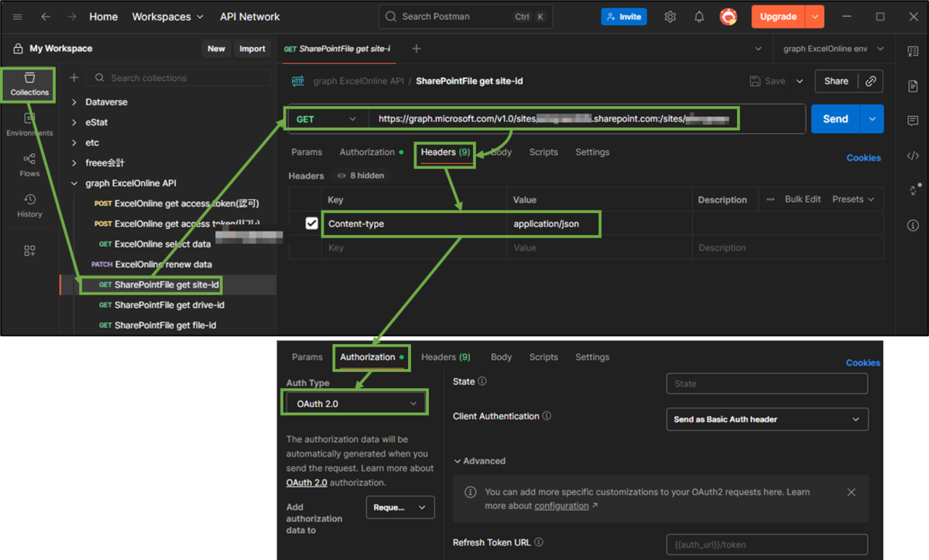Collapse graph ExcelOnline API collection

(x=74, y=183)
